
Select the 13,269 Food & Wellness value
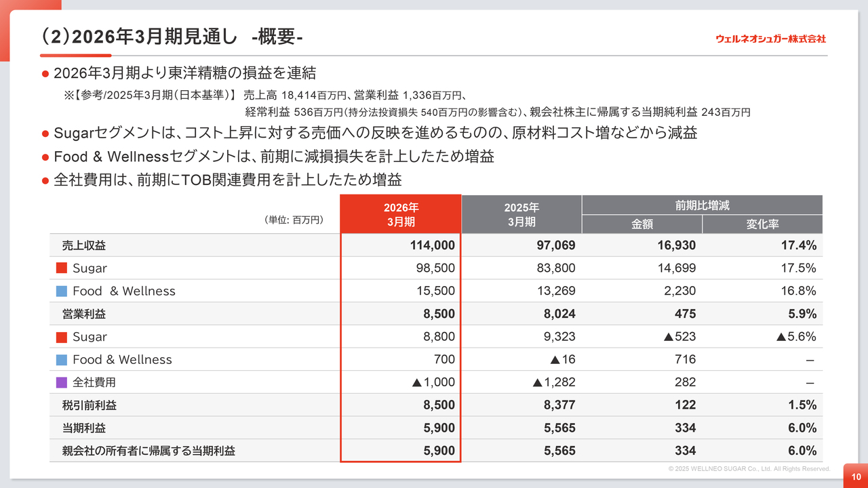(x=556, y=291)
